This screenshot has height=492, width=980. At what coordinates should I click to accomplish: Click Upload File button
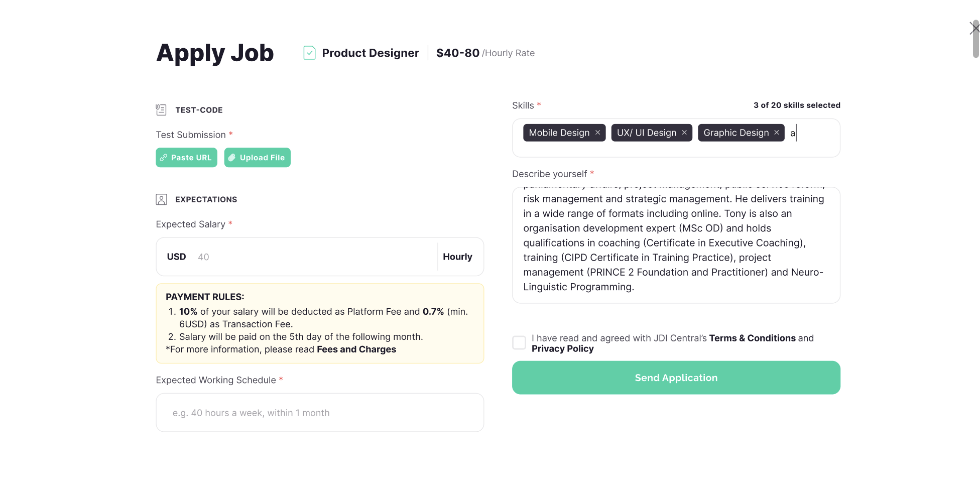(x=257, y=158)
